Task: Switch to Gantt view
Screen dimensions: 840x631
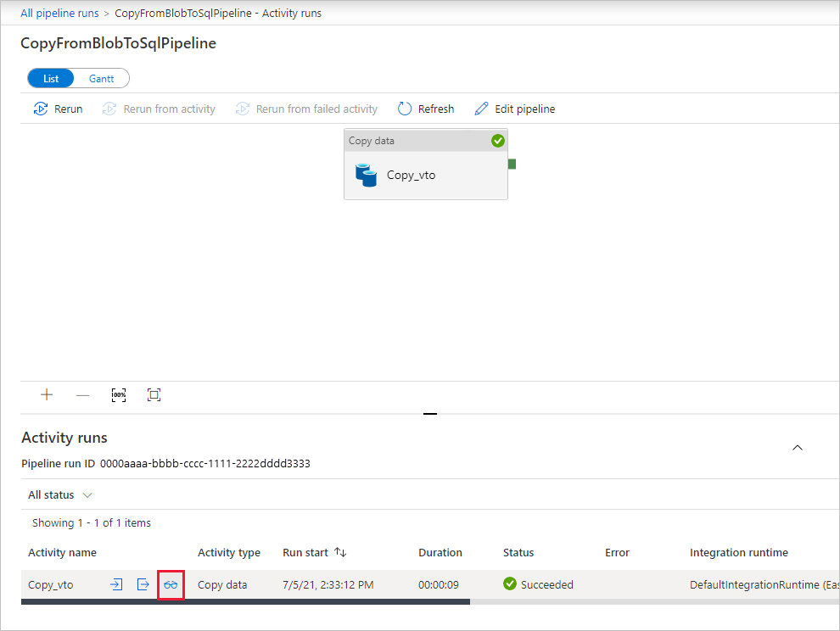Action: click(x=101, y=77)
